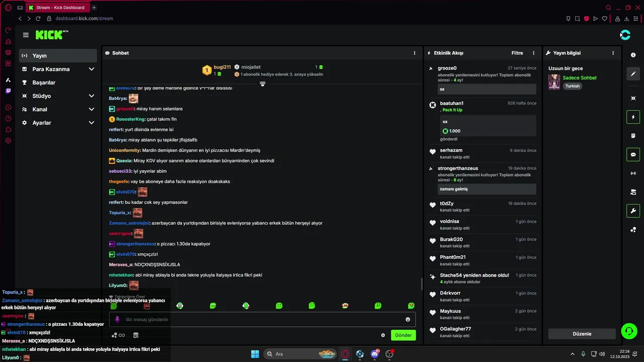Viewport: 644px width, 362px height.
Task: Toggle the lightning activity feed panel
Action: click(633, 117)
